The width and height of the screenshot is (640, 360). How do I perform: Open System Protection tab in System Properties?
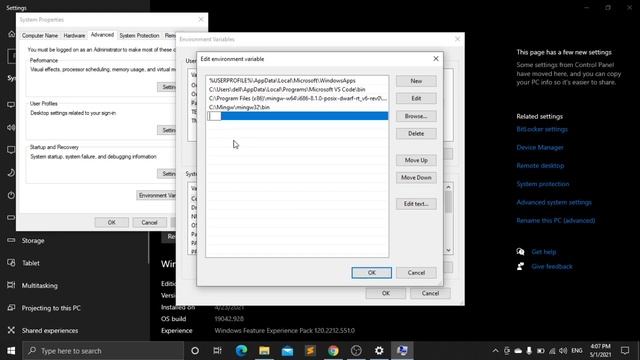point(139,36)
